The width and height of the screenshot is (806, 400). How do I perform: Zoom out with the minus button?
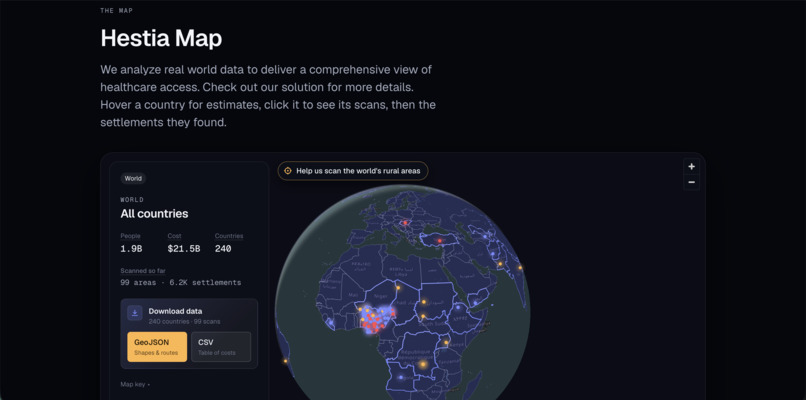pyautogui.click(x=691, y=182)
